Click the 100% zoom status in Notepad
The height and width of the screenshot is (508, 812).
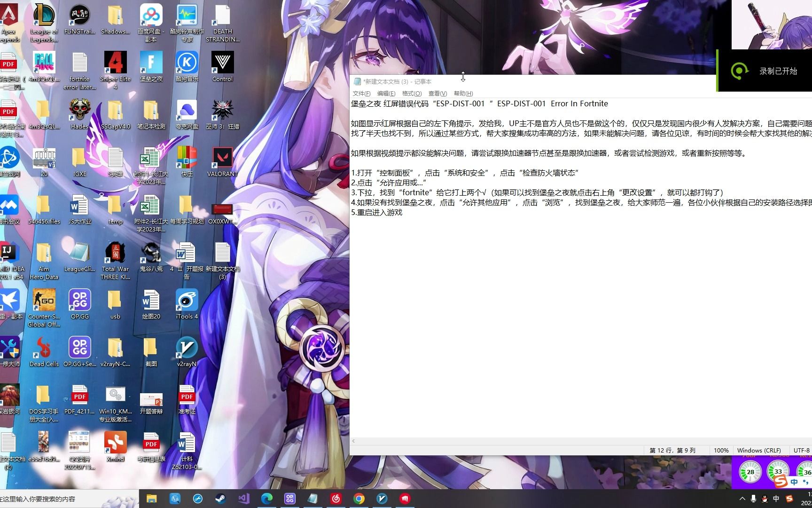pos(721,450)
